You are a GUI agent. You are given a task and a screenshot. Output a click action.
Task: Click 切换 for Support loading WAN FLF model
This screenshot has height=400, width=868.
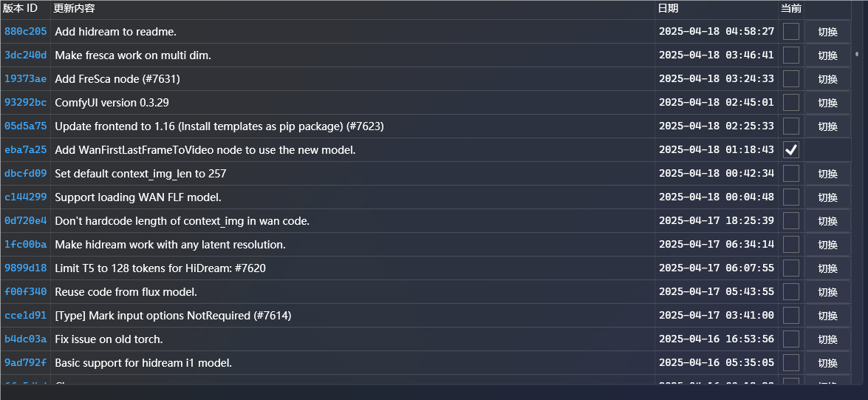[x=827, y=197]
